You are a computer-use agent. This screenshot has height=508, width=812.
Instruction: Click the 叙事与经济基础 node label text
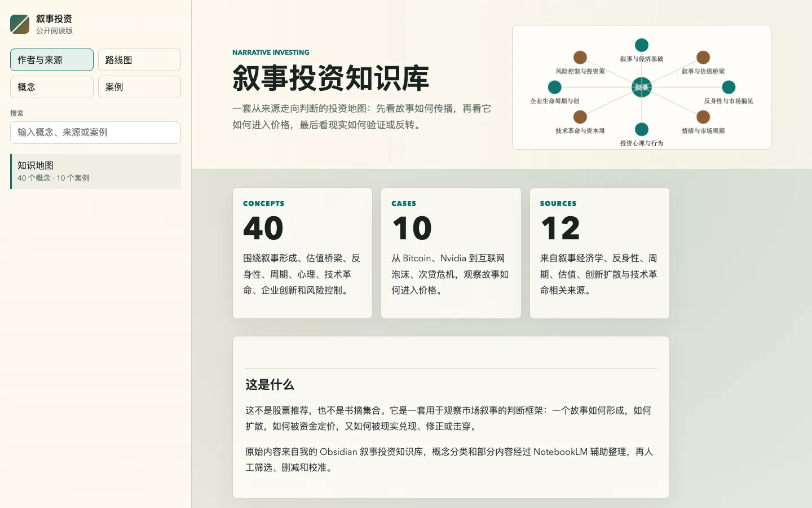tap(642, 59)
